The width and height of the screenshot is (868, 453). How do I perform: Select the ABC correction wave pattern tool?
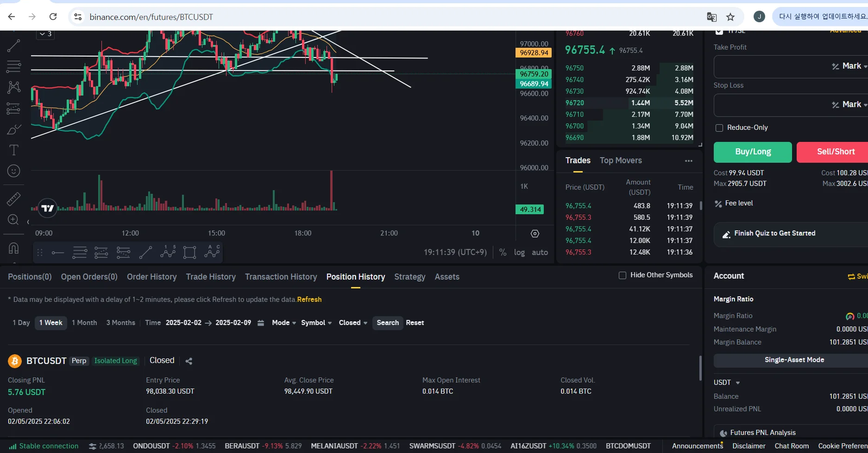[212, 252]
